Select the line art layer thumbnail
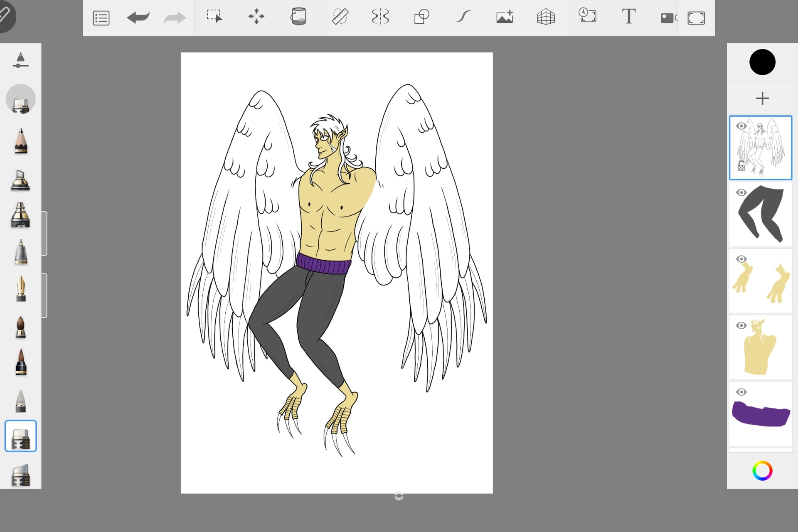The image size is (798, 532). point(761,148)
